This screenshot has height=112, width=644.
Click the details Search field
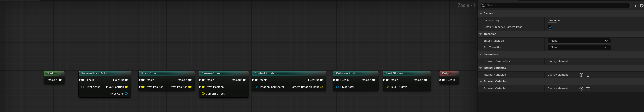tap(556, 5)
